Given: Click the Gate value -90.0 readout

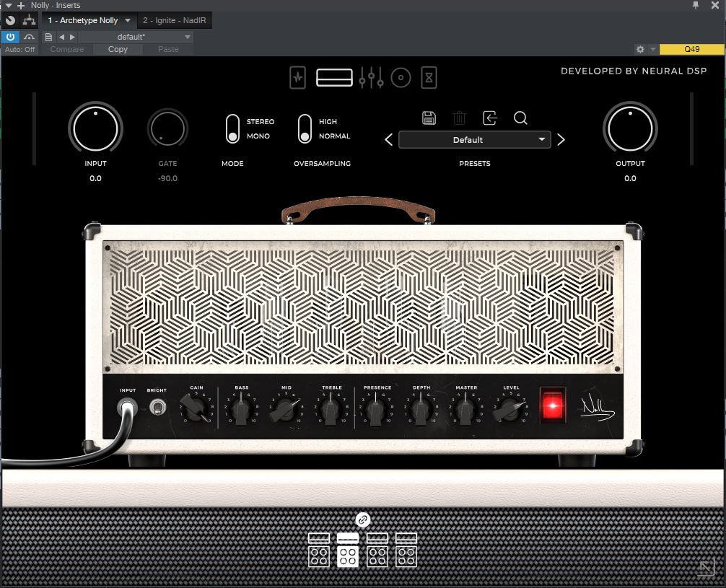Looking at the screenshot, I should click(x=167, y=178).
